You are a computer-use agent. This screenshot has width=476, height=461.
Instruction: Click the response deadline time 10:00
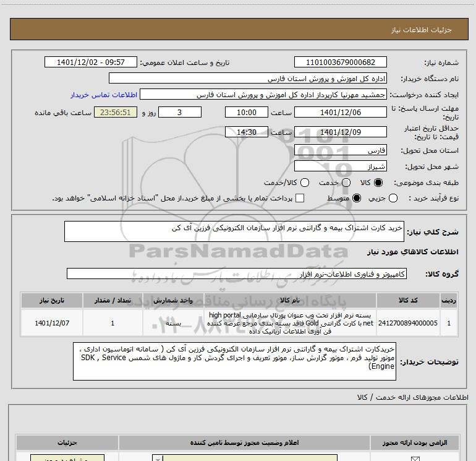pos(247,113)
